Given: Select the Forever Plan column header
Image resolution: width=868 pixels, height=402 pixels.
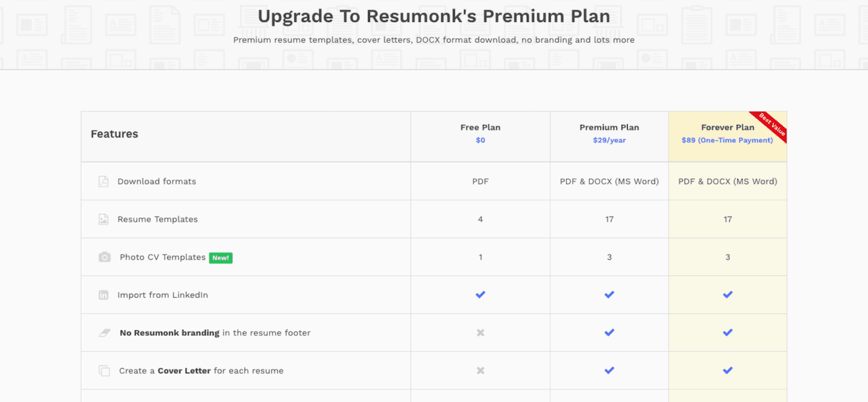Looking at the screenshot, I should (728, 128).
